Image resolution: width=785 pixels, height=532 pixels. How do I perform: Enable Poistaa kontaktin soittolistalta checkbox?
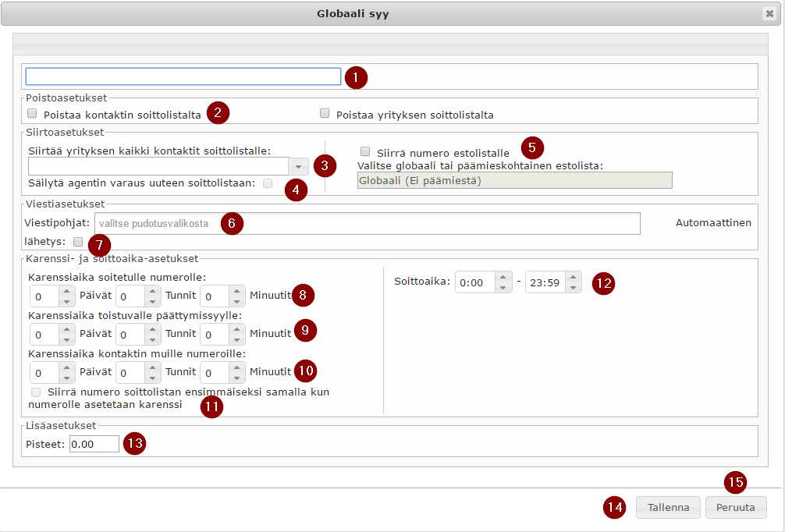(32, 114)
